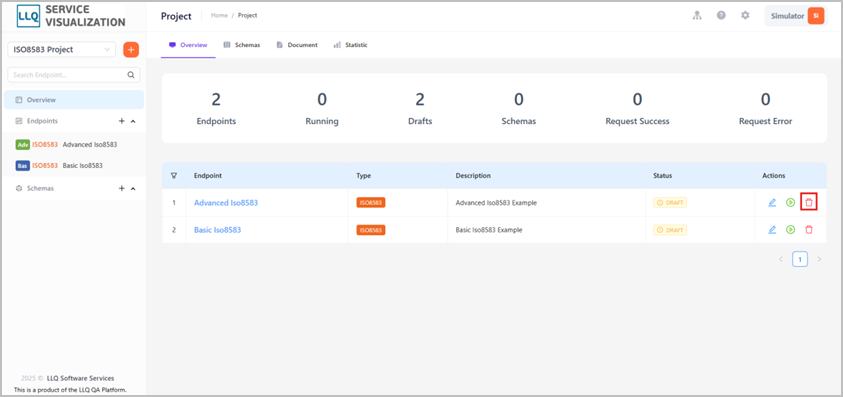Switch to the Statistic tab

pos(351,45)
